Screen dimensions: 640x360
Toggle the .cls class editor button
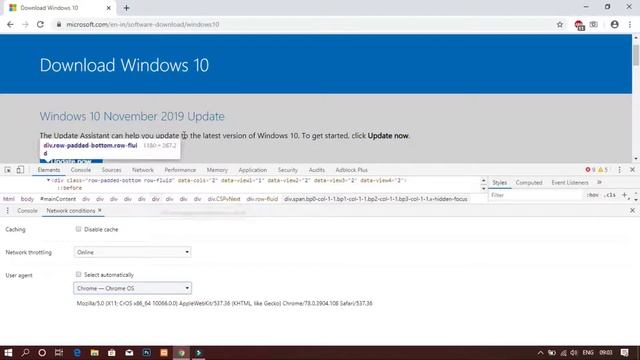(610, 195)
